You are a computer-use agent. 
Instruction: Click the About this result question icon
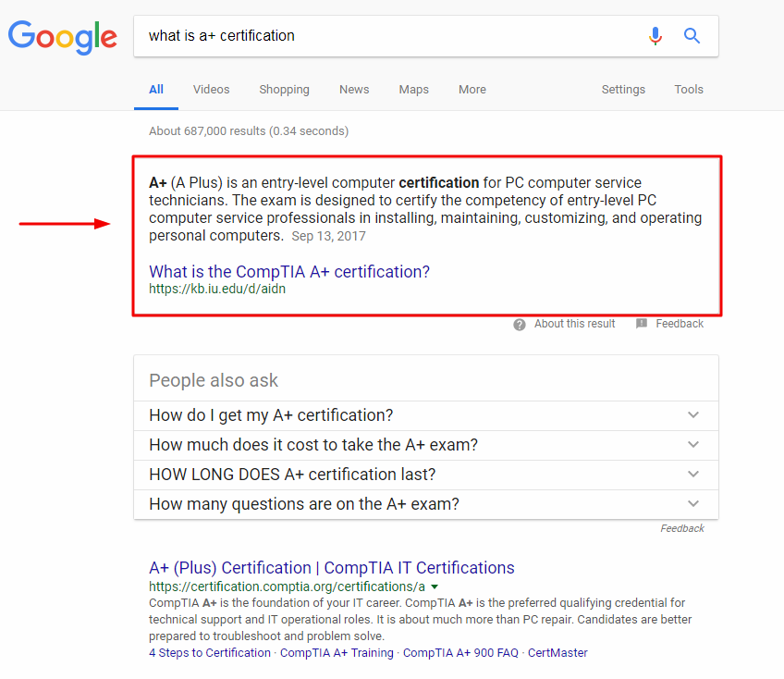pos(520,324)
